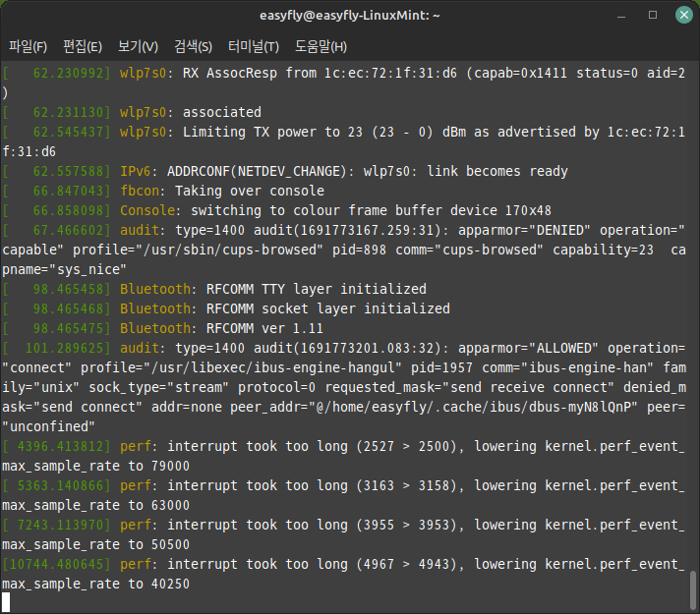The image size is (700, 614).
Task: Click the timestamp 10744.480645
Action: (56, 564)
